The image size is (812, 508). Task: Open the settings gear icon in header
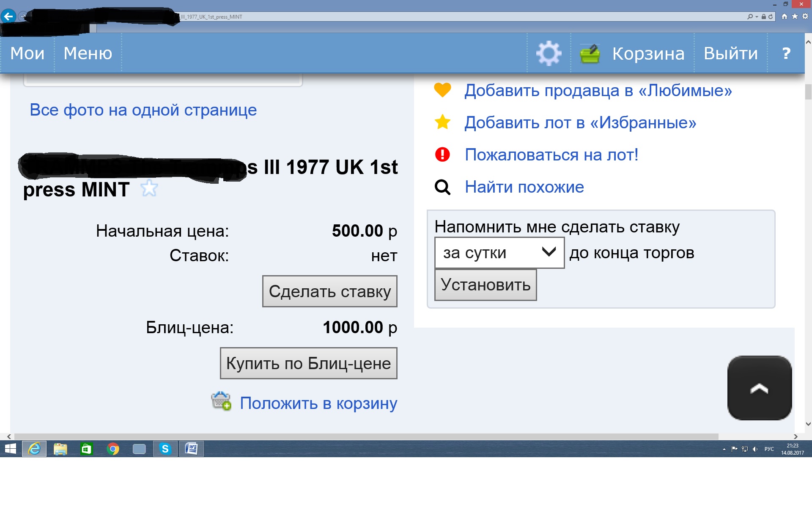pos(549,53)
